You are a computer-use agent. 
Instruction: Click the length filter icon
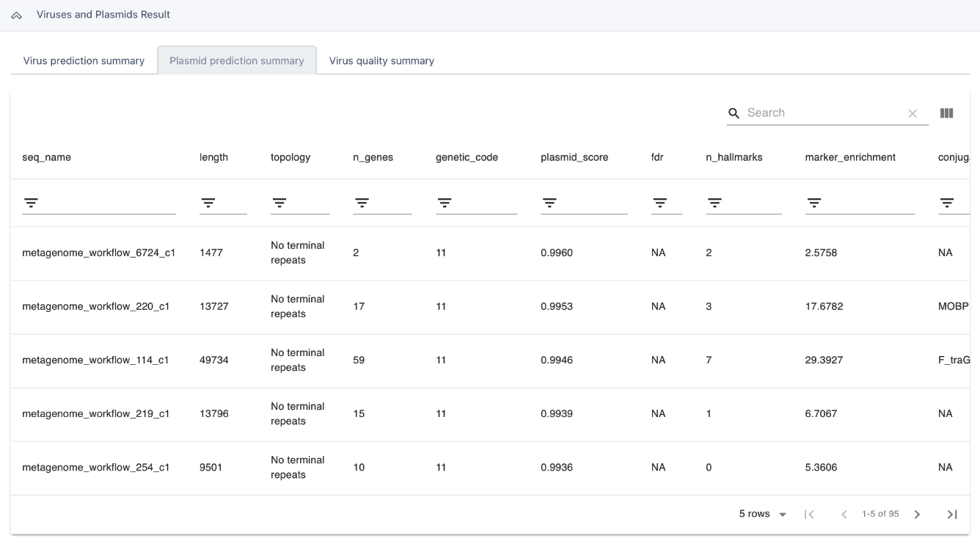[x=208, y=203]
